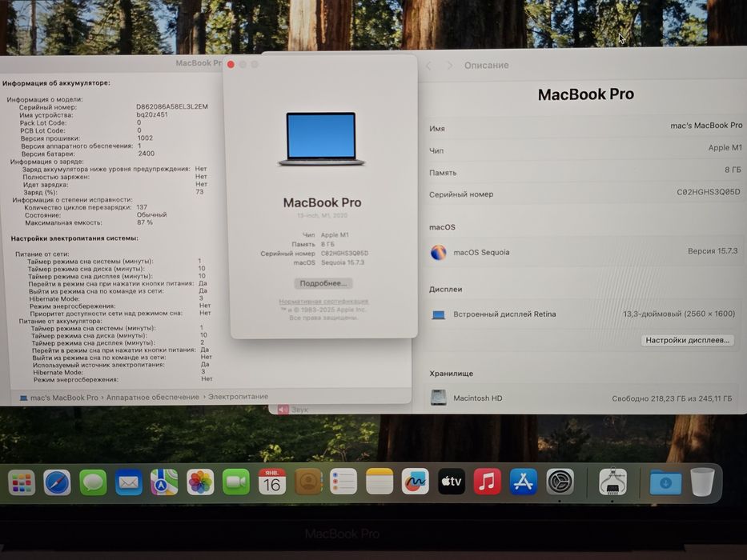Open Настройки дисплеев… button
The width and height of the screenshot is (747, 560).
coord(688,340)
